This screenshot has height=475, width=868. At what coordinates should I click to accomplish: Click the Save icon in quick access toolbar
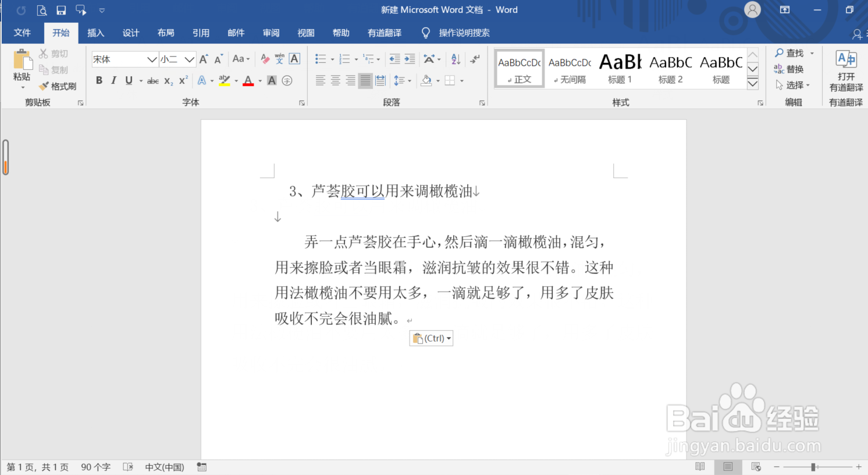(62, 9)
